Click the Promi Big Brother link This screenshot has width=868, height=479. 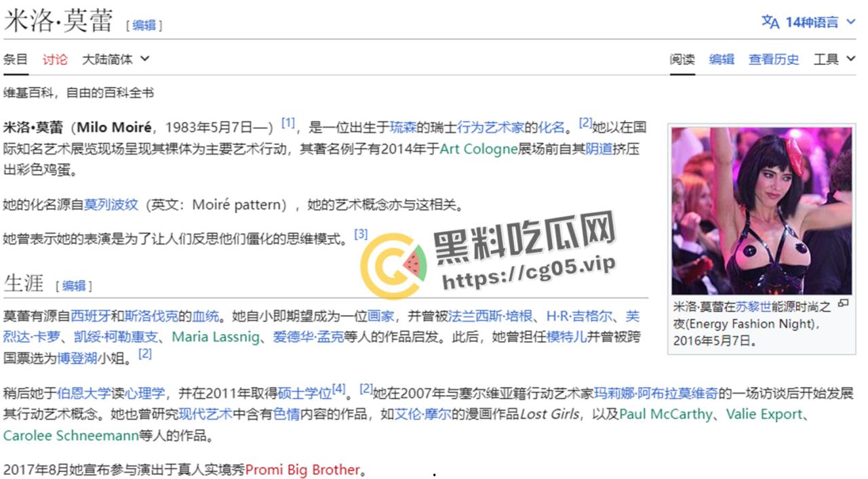pyautogui.click(x=302, y=469)
